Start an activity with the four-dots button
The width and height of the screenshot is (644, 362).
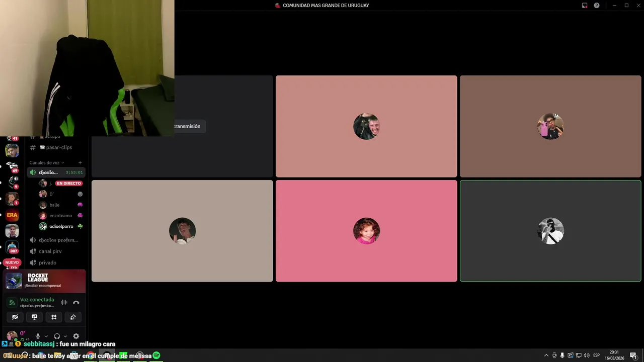(54, 317)
